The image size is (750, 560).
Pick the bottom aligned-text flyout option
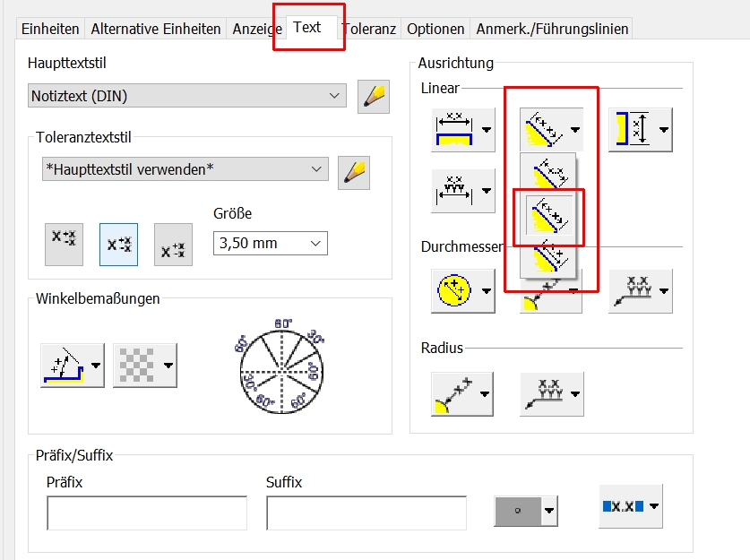click(x=548, y=258)
